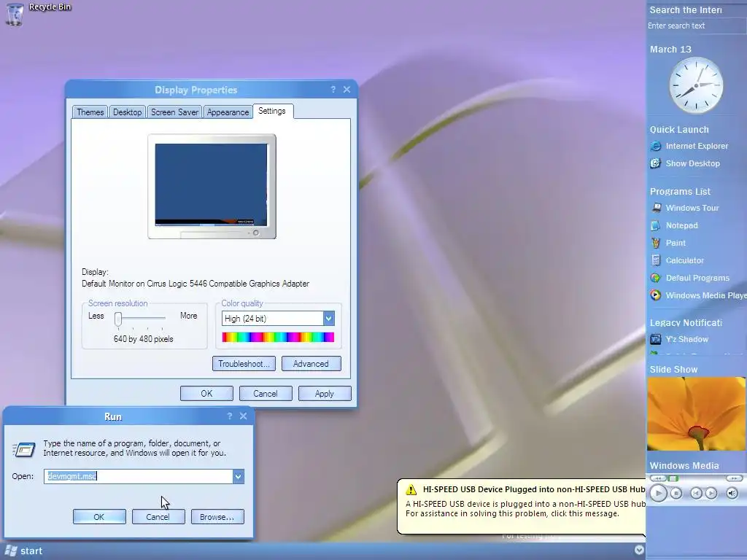Click the Windows Media section header

point(684,466)
